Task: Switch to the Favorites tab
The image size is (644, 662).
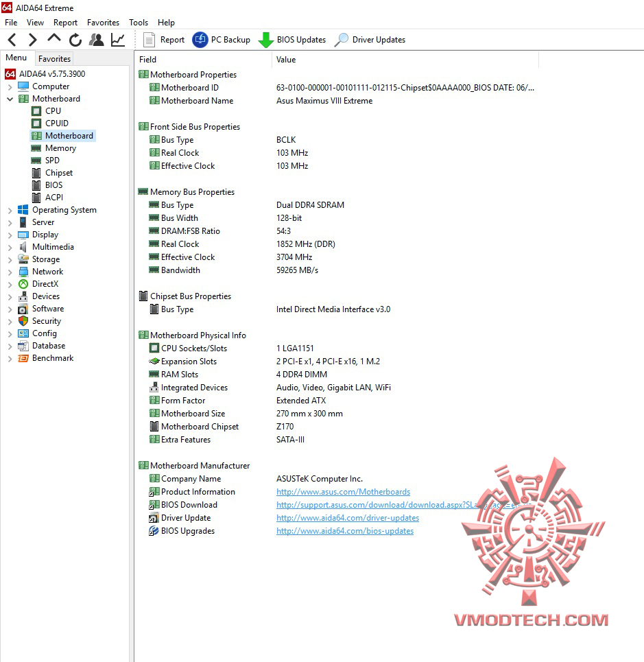Action: coord(54,59)
